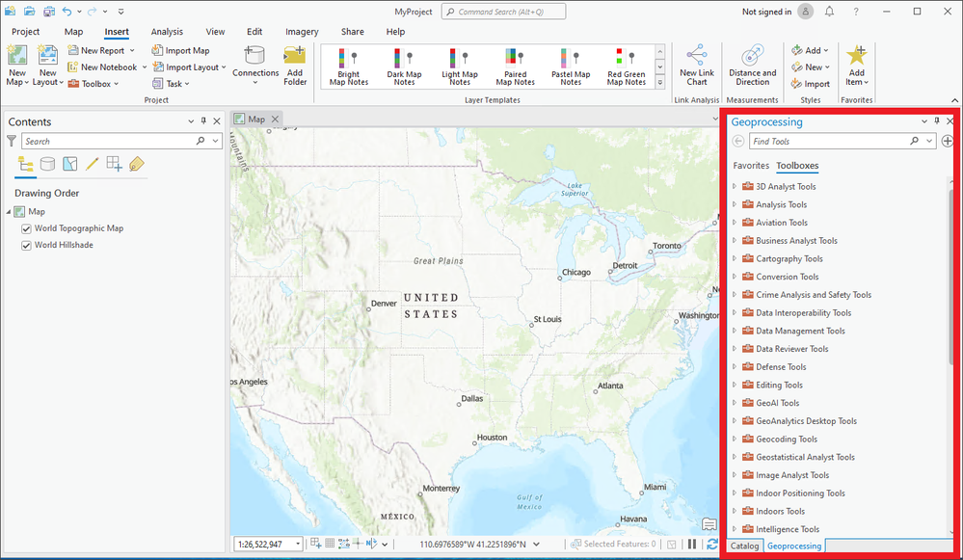The image size is (963, 560).
Task: Click the Command Search box
Action: pos(503,12)
